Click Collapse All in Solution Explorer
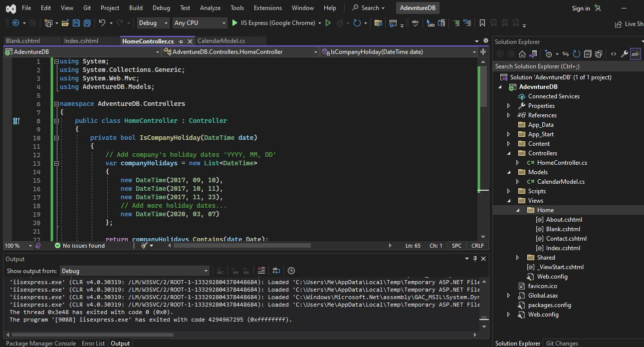This screenshot has height=347, width=644. coord(588,54)
